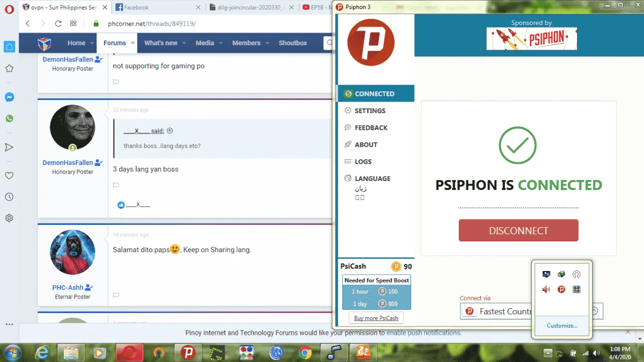Expand the Media dropdown arrow
644x362 pixels.
[221, 43]
